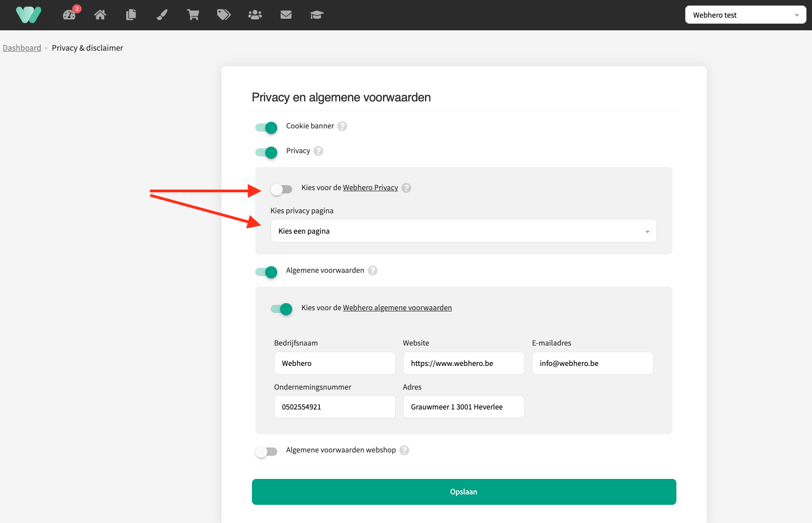Image resolution: width=812 pixels, height=523 pixels.
Task: Click the help icon beside Webhero Privacy
Action: tap(406, 188)
